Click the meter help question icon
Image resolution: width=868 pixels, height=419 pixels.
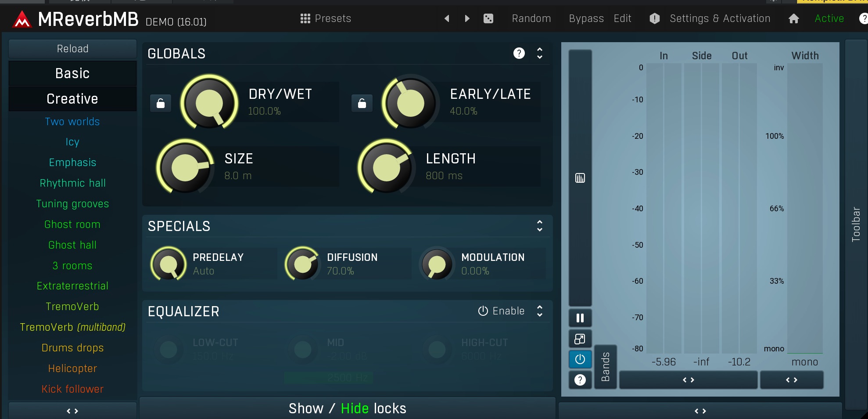point(580,380)
